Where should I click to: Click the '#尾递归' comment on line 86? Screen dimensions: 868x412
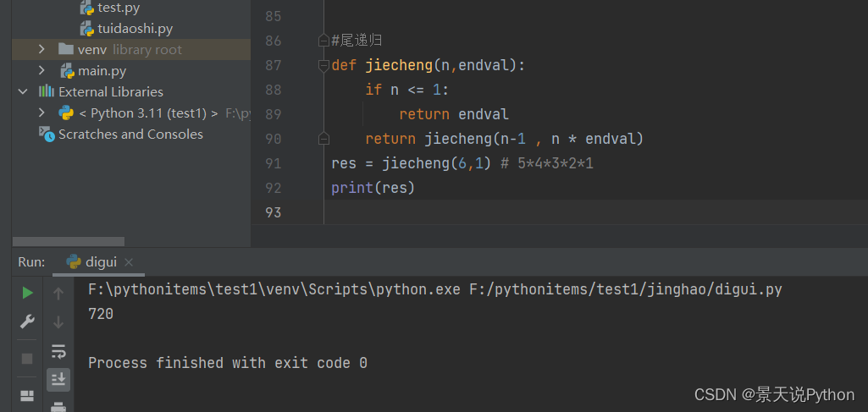pyautogui.click(x=357, y=41)
